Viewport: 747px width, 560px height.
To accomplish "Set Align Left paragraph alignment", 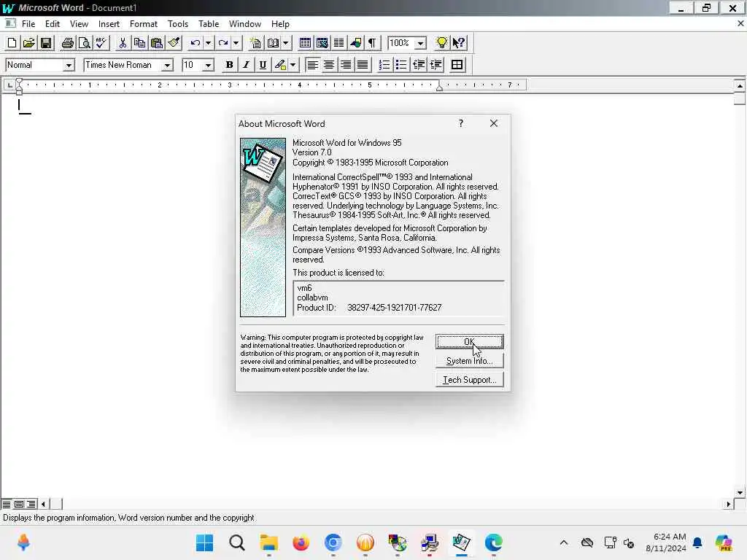I will (312, 65).
